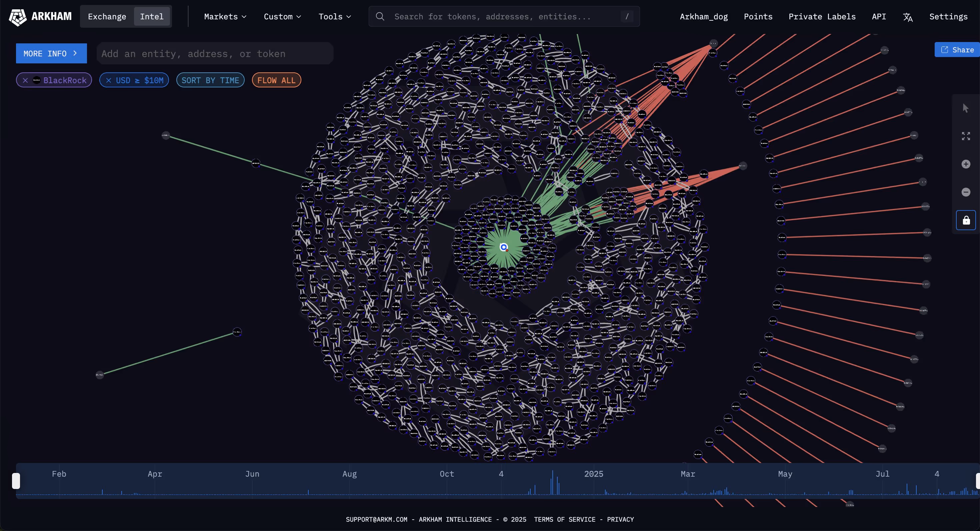Toggle the lock graph icon
Screen dimensions: 980x531
point(966,220)
